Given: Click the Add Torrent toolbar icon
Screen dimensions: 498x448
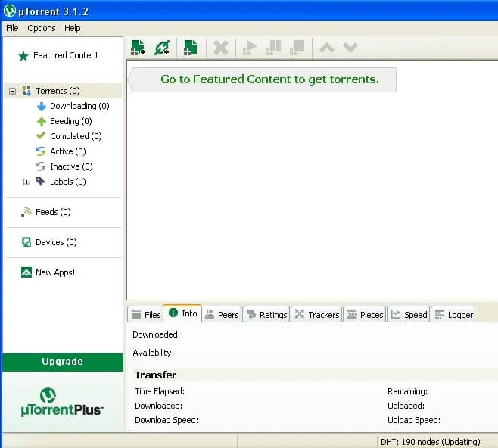Looking at the screenshot, I should [x=138, y=48].
